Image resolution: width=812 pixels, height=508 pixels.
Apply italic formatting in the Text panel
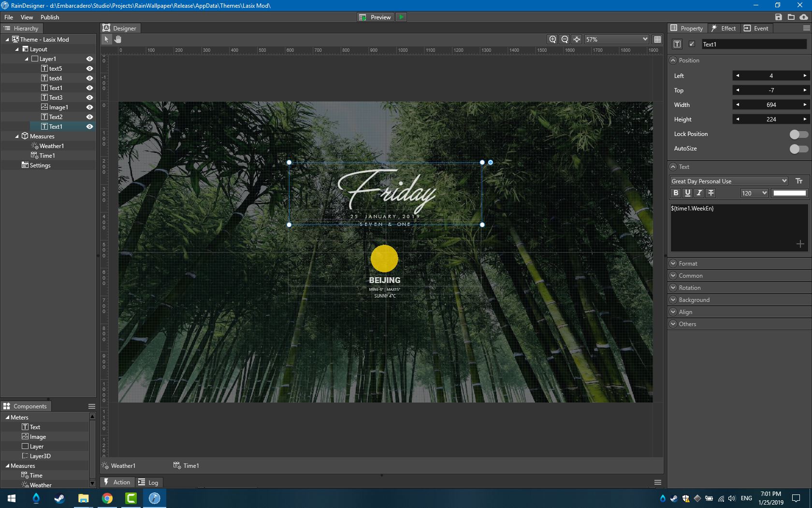coord(699,193)
